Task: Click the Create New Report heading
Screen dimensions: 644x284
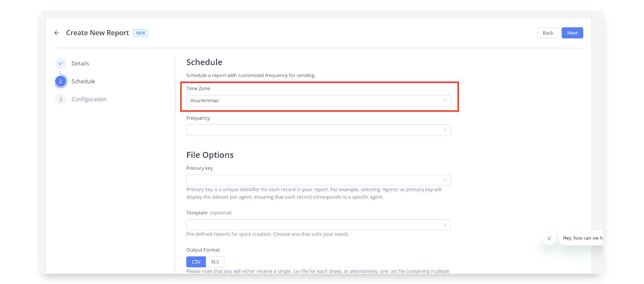Action: pyautogui.click(x=97, y=33)
